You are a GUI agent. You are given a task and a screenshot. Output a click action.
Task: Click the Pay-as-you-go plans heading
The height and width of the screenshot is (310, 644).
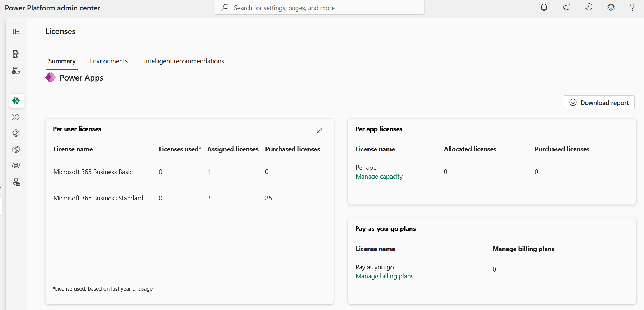(385, 229)
